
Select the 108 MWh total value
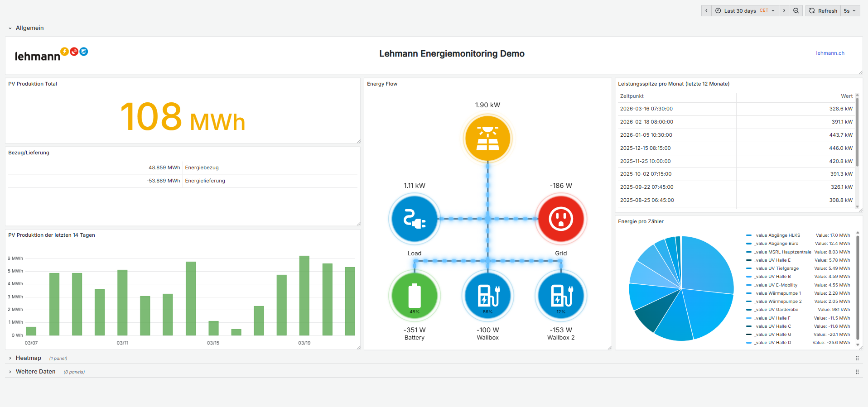click(183, 117)
